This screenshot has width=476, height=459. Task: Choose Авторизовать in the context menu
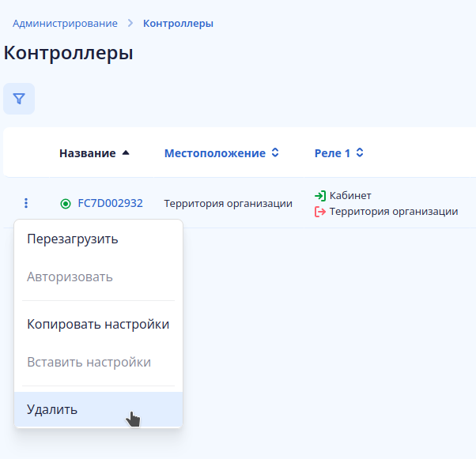coord(70,277)
